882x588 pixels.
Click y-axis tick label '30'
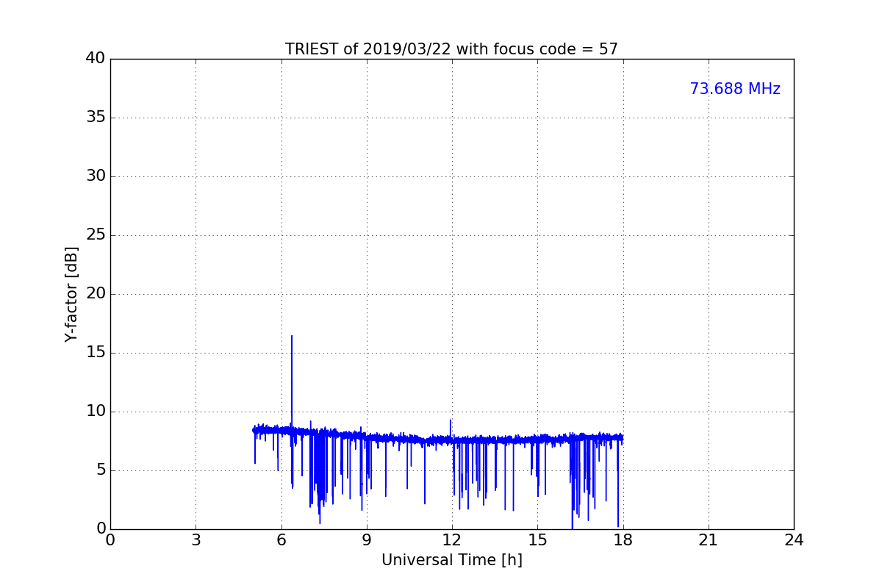[x=96, y=176]
